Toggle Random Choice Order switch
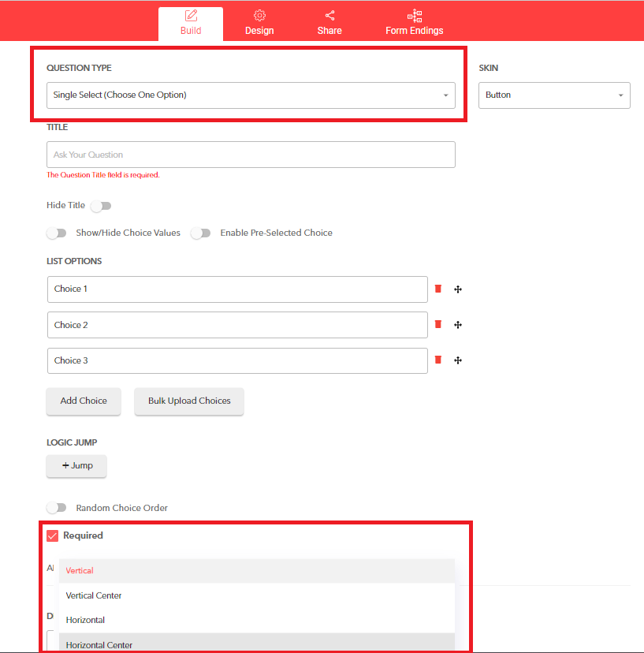 coord(57,508)
